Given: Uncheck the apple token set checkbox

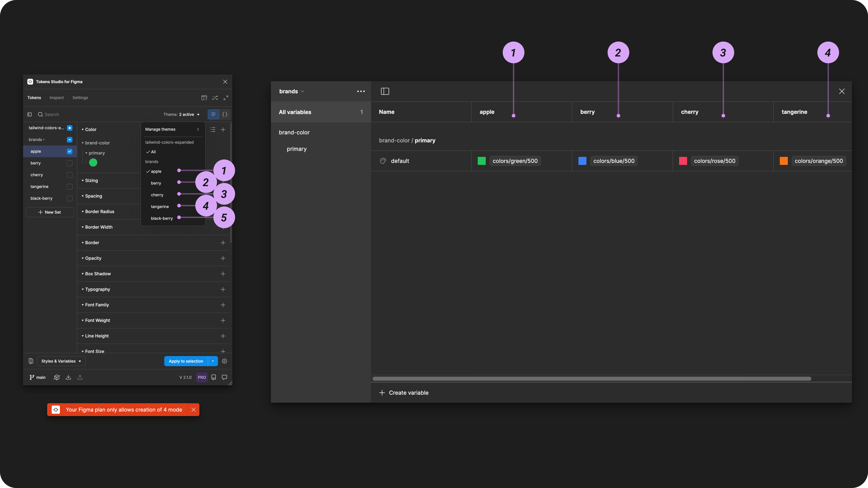Looking at the screenshot, I should (70, 152).
